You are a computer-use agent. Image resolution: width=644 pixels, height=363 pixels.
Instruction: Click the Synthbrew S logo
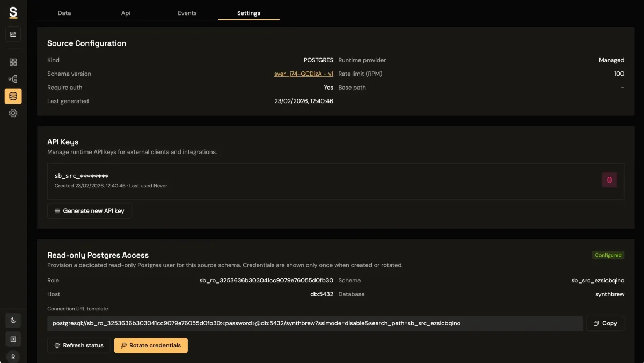point(13,12)
